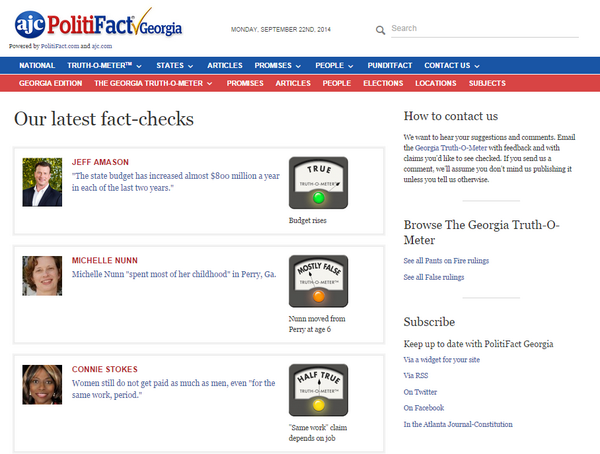Subscribe Via RSS
The width and height of the screenshot is (600, 454).
(x=416, y=376)
